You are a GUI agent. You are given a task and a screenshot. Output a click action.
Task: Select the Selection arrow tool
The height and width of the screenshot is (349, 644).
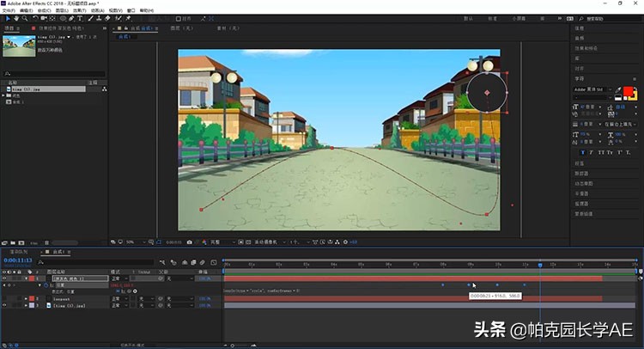click(x=8, y=19)
